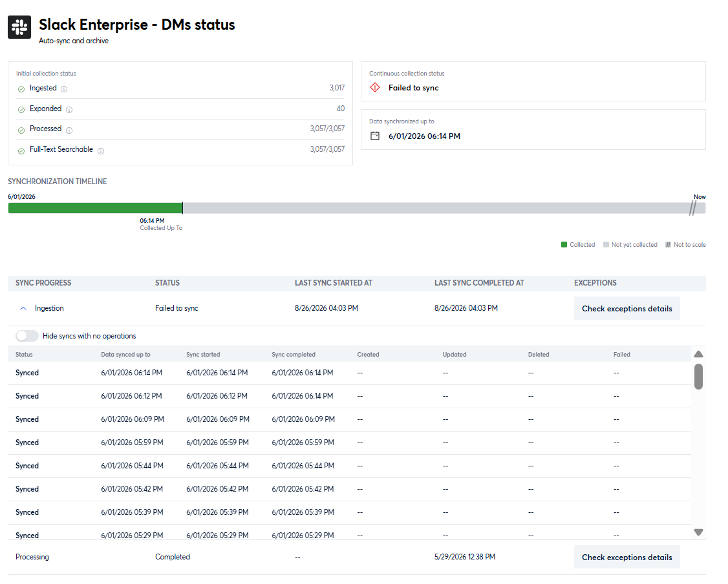Click the Sync completed column header
This screenshot has height=584, width=728.
coord(294,355)
